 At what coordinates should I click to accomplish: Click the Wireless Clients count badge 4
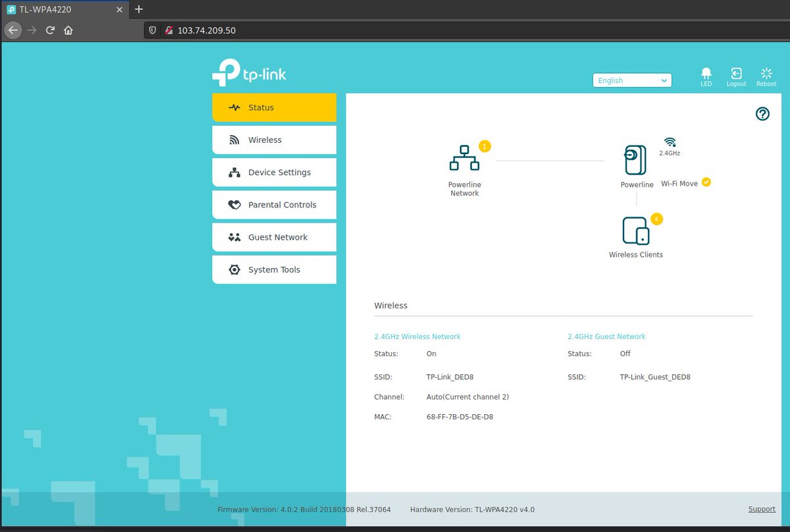(656, 219)
